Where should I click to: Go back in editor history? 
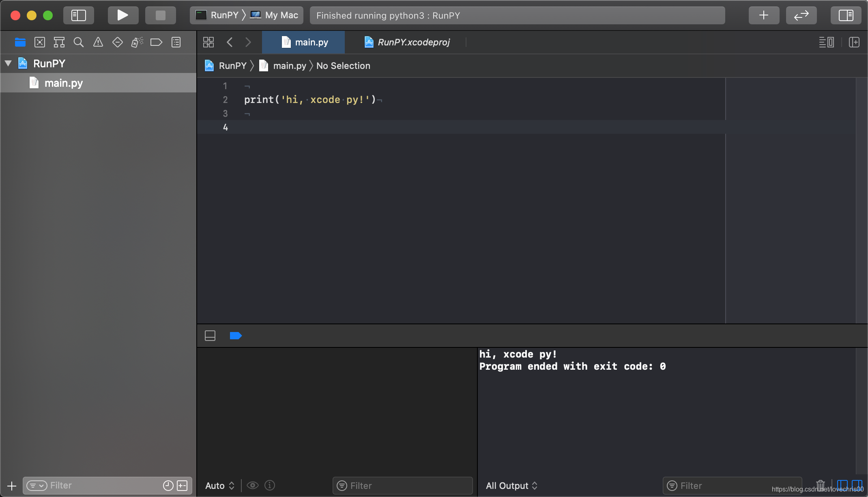pos(230,42)
